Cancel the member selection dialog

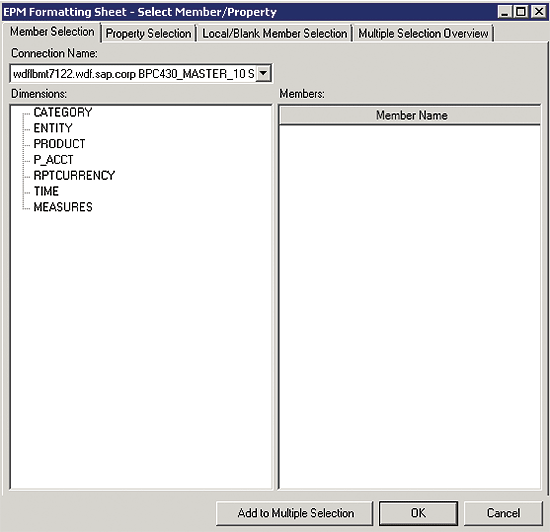point(503,513)
